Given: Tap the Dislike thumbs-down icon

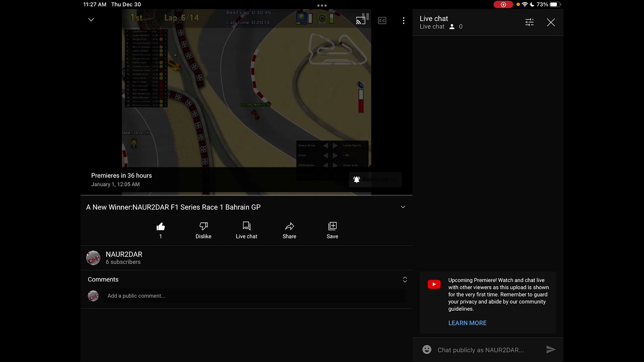Looking at the screenshot, I should tap(203, 226).
